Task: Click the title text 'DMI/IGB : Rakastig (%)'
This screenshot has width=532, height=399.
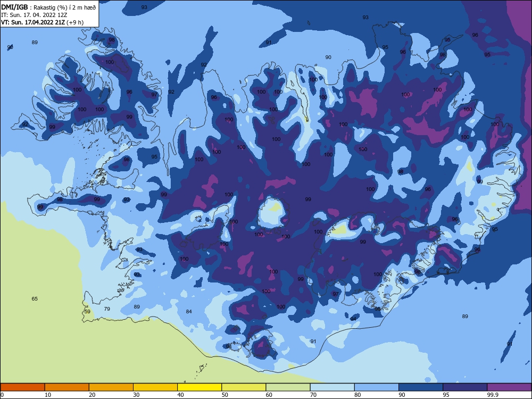Action: coord(34,7)
